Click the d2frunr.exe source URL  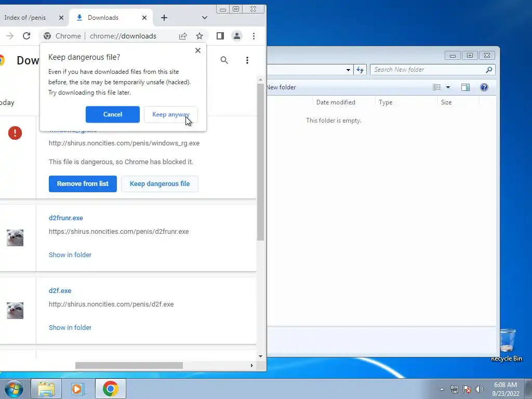point(119,232)
